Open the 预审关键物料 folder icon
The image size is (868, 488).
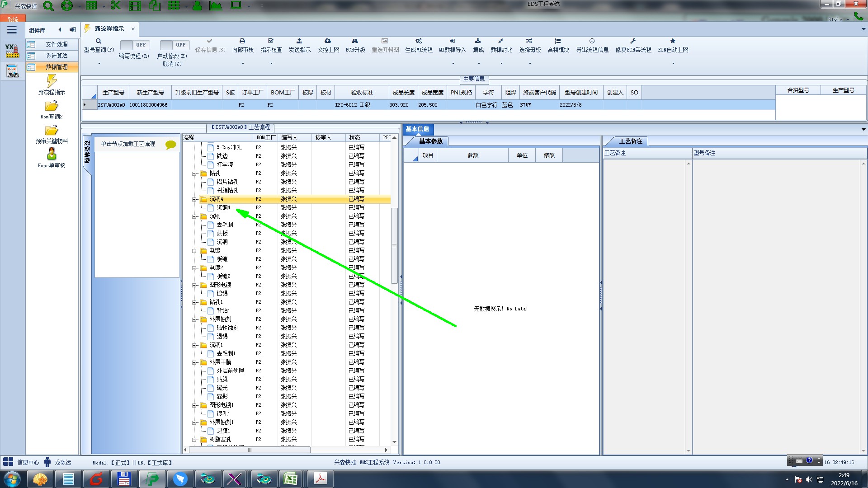click(52, 131)
